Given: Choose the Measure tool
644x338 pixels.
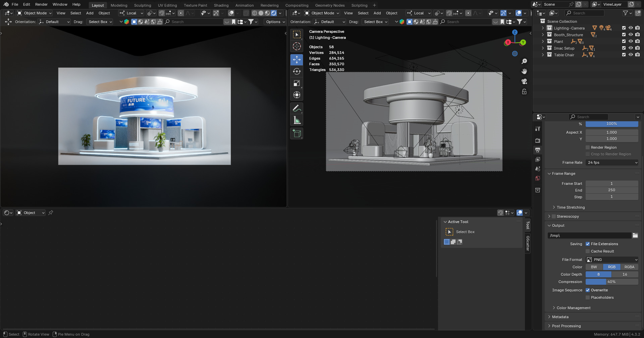Looking at the screenshot, I should tap(297, 120).
